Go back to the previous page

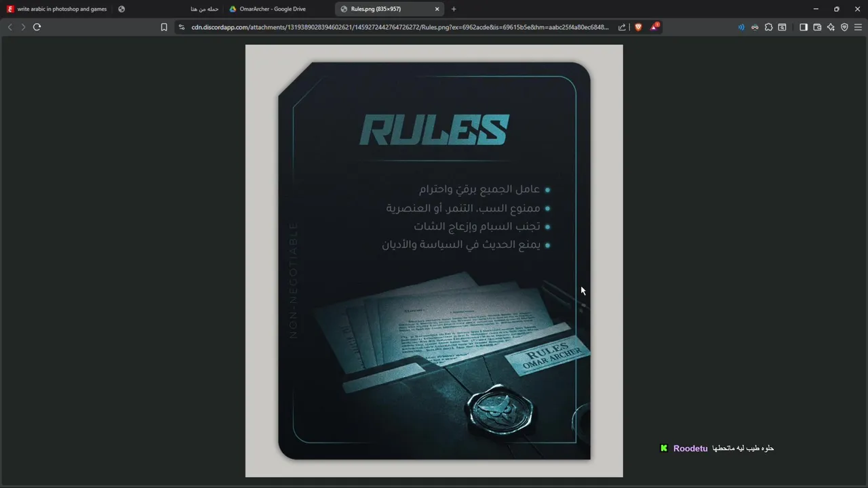pyautogui.click(x=9, y=27)
